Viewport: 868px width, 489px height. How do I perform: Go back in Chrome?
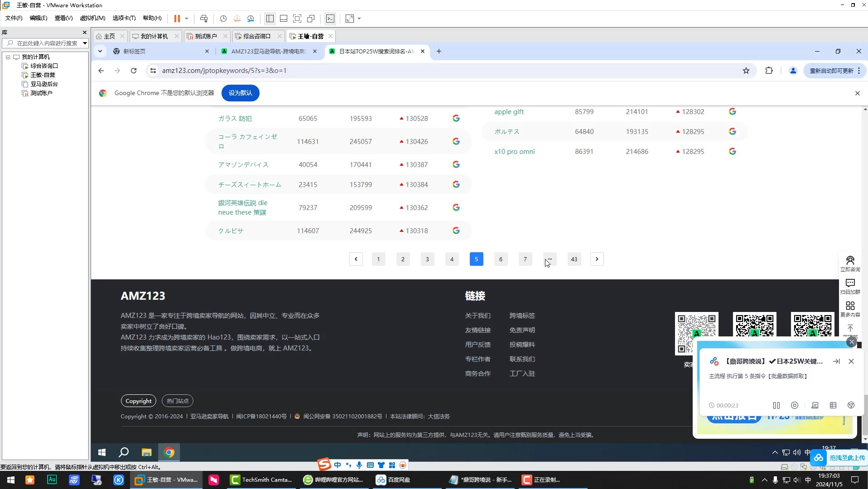[x=101, y=71]
